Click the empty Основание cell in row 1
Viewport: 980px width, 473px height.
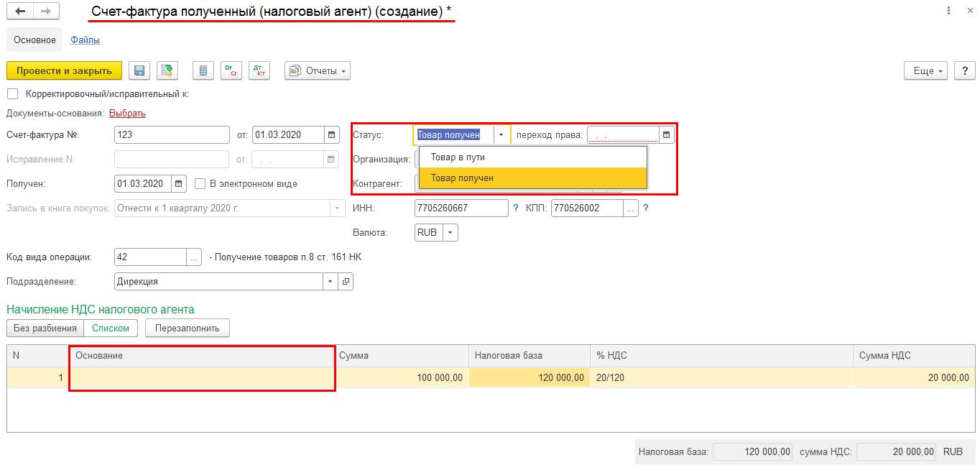pyautogui.click(x=201, y=377)
